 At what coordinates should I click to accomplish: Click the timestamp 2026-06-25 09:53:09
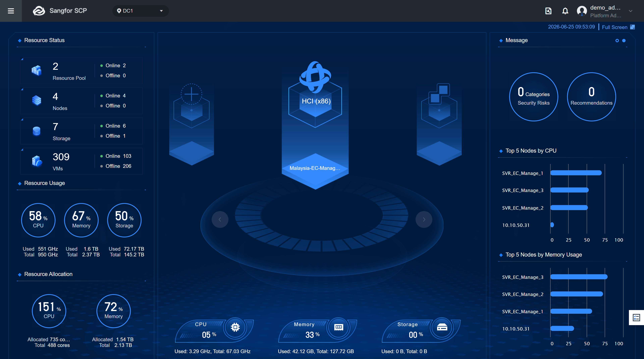click(571, 27)
